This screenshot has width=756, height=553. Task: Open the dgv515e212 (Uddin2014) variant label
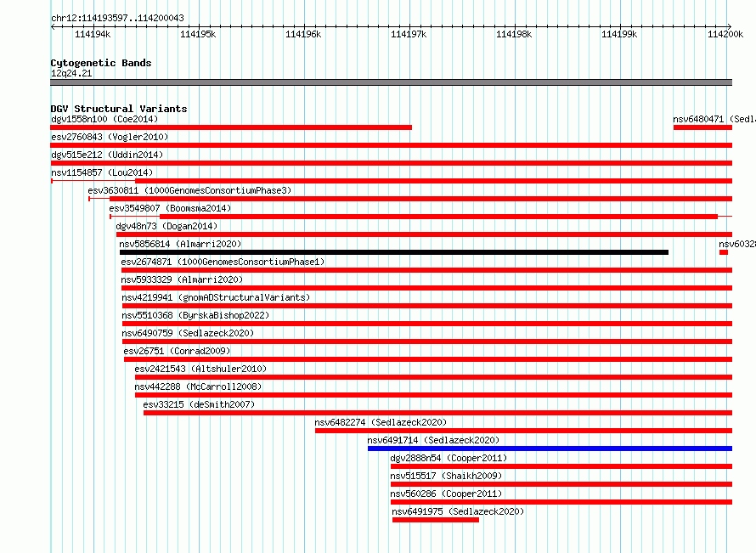107,155
